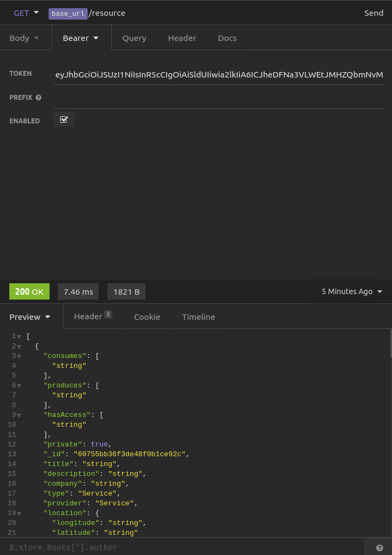392x555 pixels.
Task: Collapse the "location" object fold arrow
Action: tap(19, 513)
